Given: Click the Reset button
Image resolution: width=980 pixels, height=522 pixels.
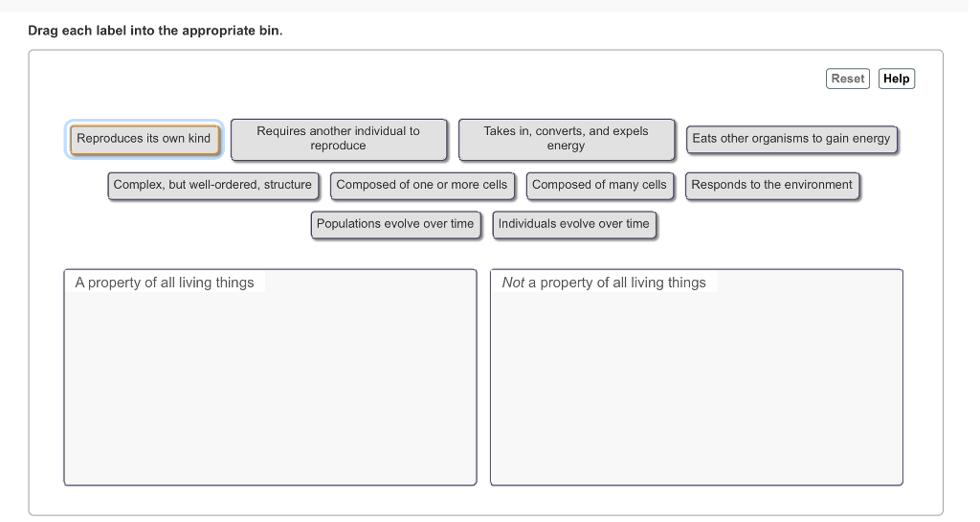Looking at the screenshot, I should click(x=847, y=79).
